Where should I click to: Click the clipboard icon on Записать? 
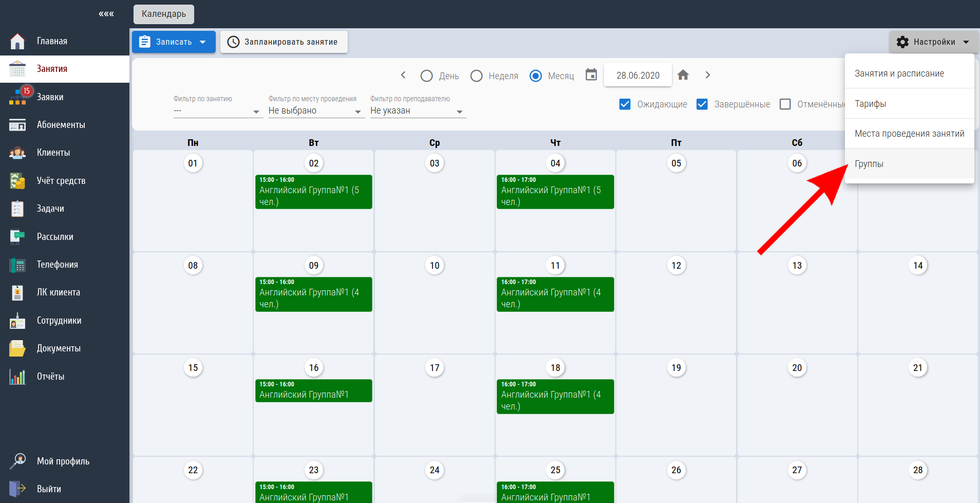pyautogui.click(x=145, y=42)
